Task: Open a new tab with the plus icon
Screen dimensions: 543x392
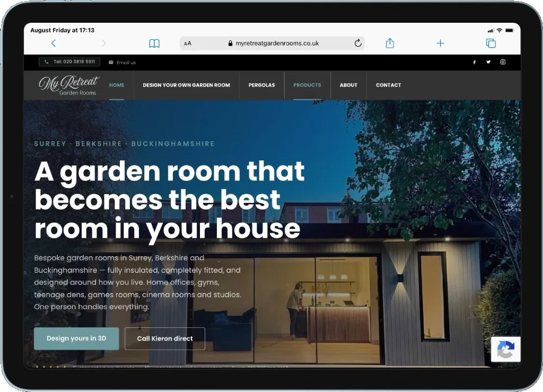Action: [440, 43]
